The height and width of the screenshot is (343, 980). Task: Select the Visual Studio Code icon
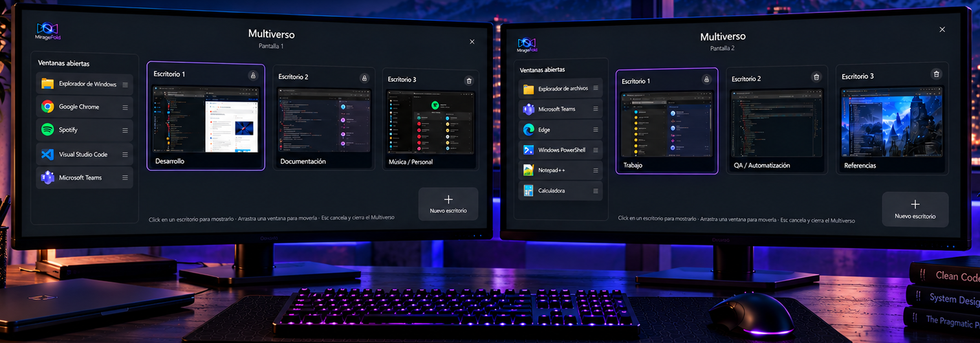[47, 154]
